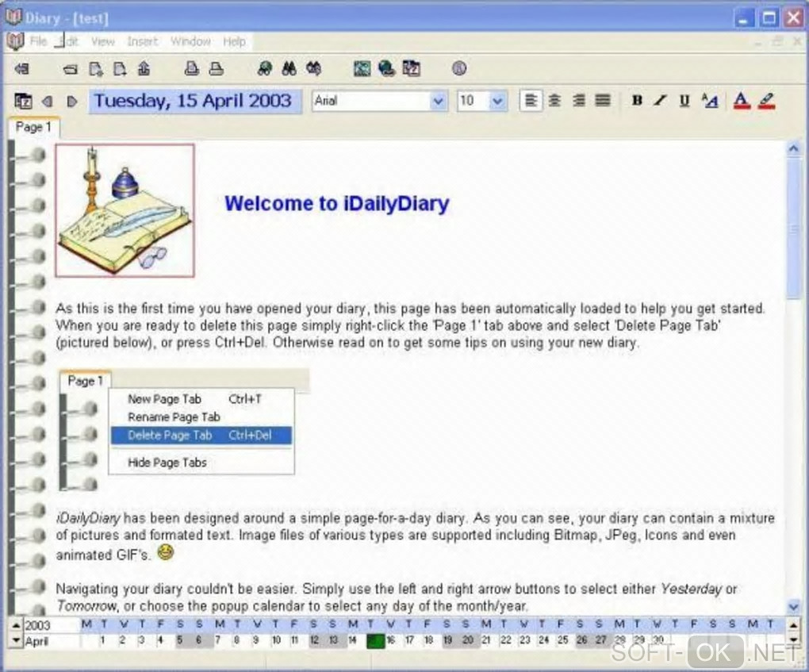Set paragraph alignment to center

554,100
